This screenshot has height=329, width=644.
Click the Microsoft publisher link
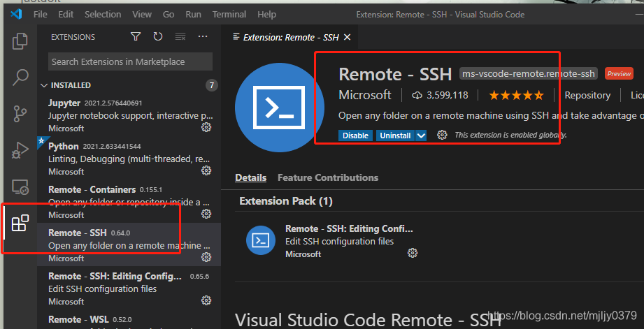coord(365,95)
